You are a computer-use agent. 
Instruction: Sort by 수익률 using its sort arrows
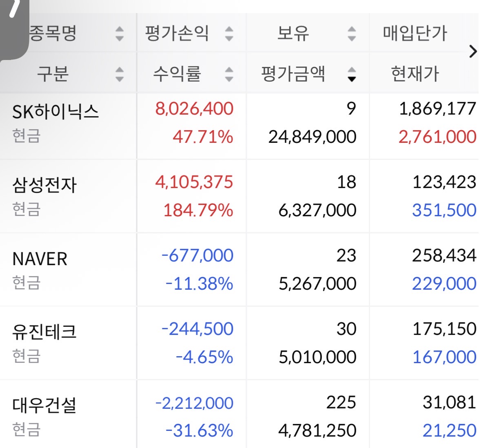tap(229, 74)
